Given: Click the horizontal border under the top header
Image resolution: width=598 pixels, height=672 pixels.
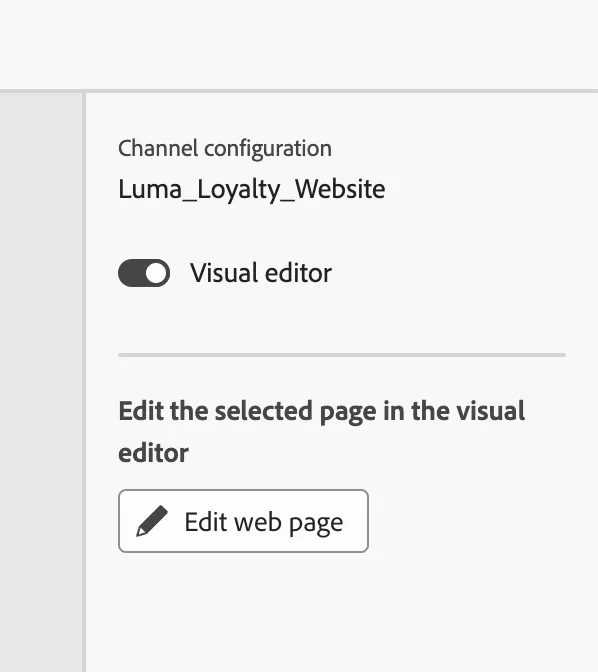Looking at the screenshot, I should click(299, 91).
